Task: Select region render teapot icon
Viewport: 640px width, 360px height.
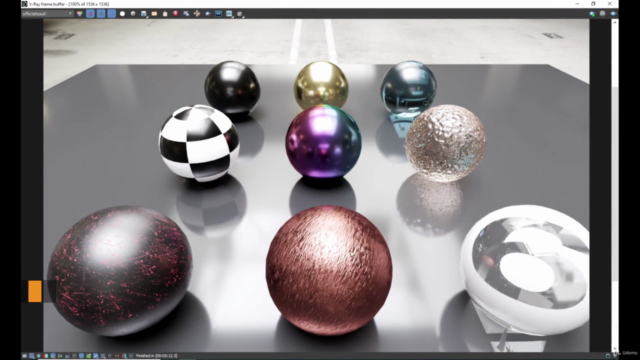Action: (208, 13)
